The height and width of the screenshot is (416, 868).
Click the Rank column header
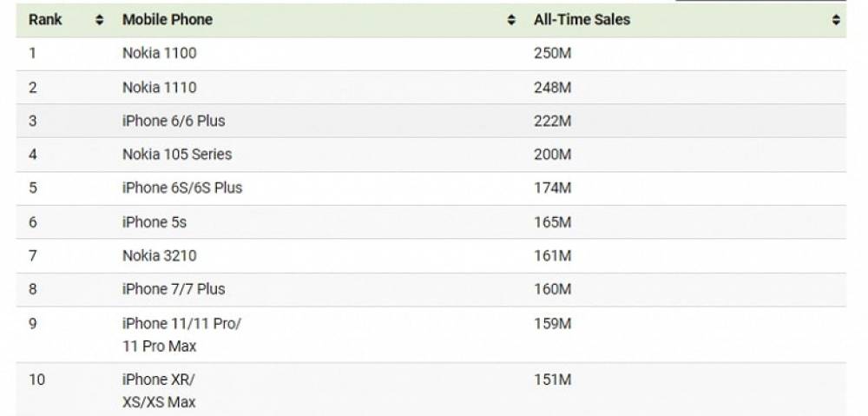coord(46,19)
